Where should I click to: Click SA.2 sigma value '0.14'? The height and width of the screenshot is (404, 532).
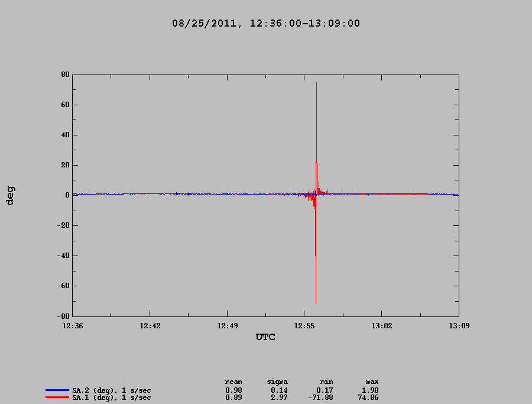point(279,390)
